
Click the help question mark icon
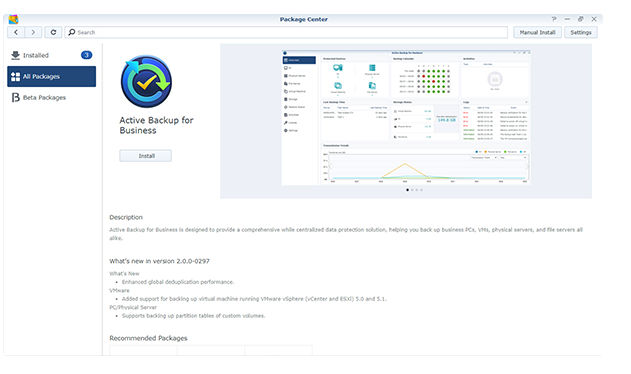pyautogui.click(x=554, y=19)
